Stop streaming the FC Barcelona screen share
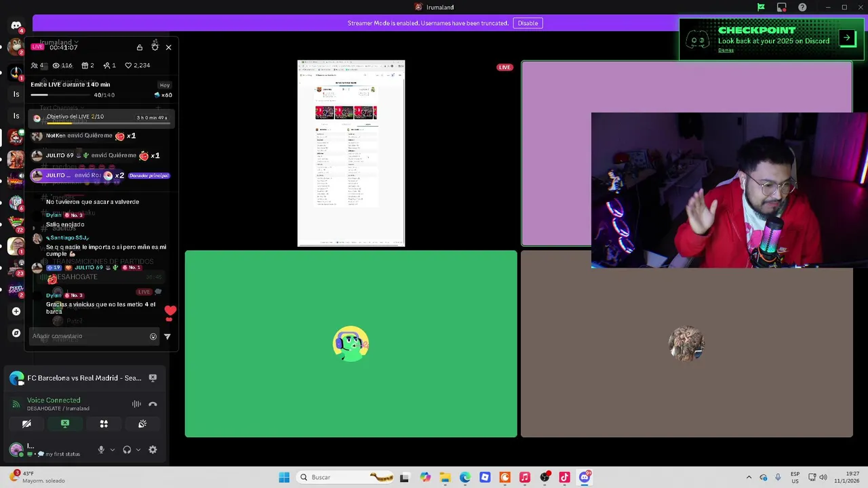Viewport: 868px width, 488px height. (153, 378)
